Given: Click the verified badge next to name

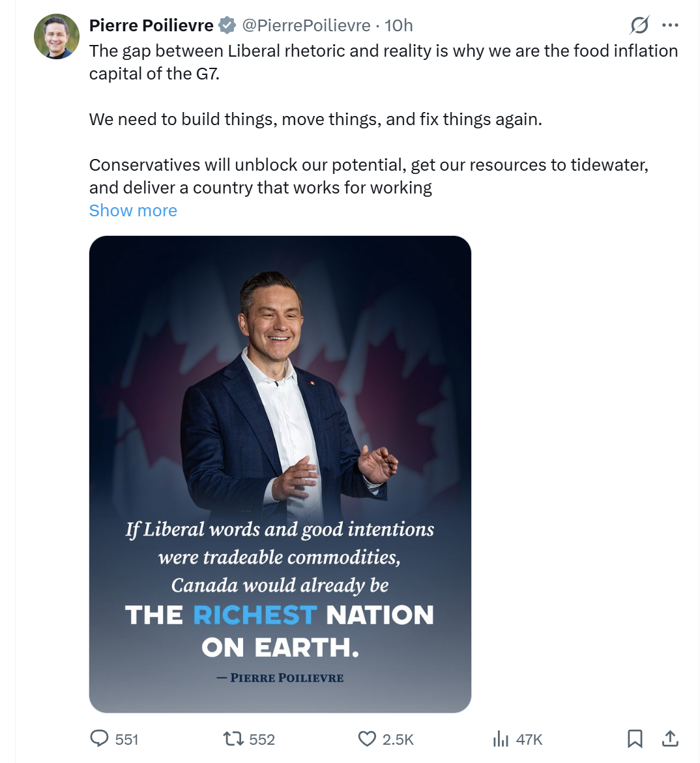Looking at the screenshot, I should [227, 25].
